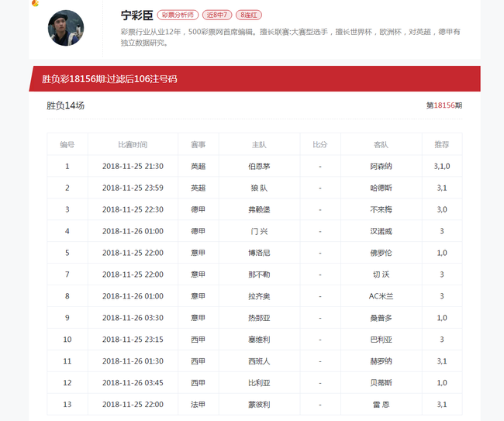Click match time 2018-11-25 21:30
This screenshot has height=421, width=504.
133,166
